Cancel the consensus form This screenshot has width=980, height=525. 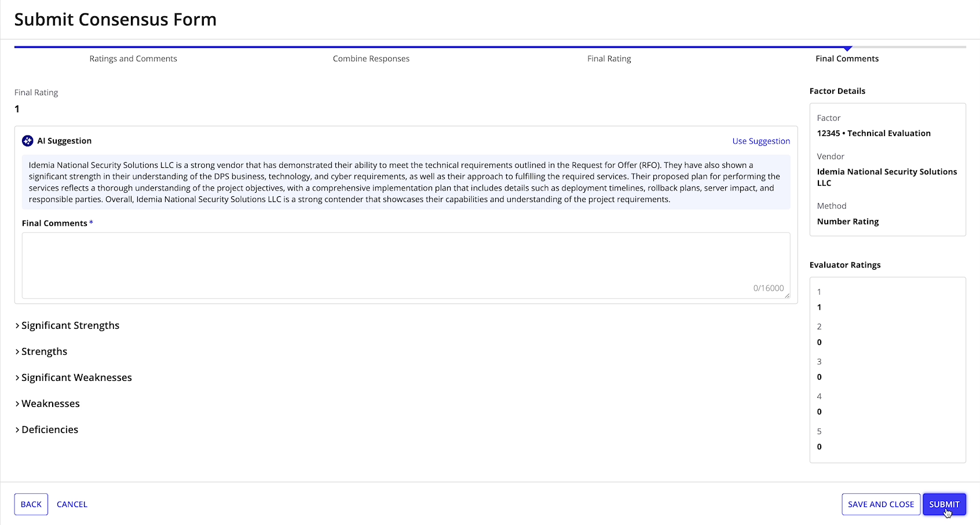[x=72, y=504]
